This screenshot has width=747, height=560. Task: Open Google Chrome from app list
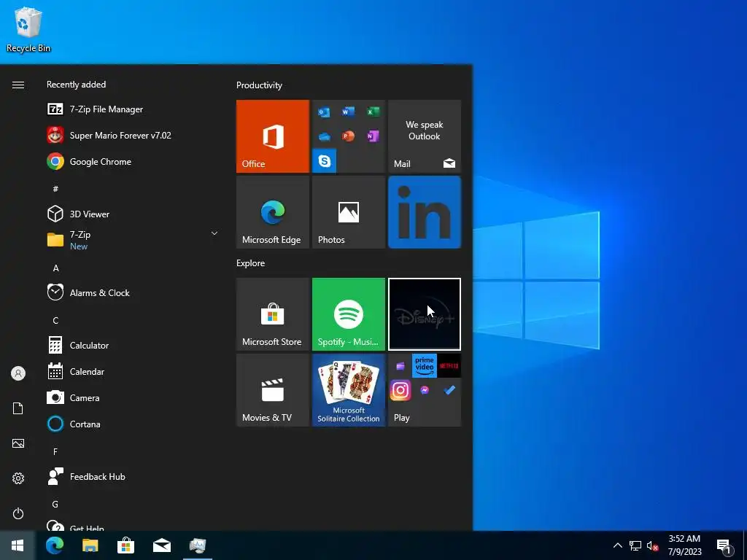coord(133,161)
